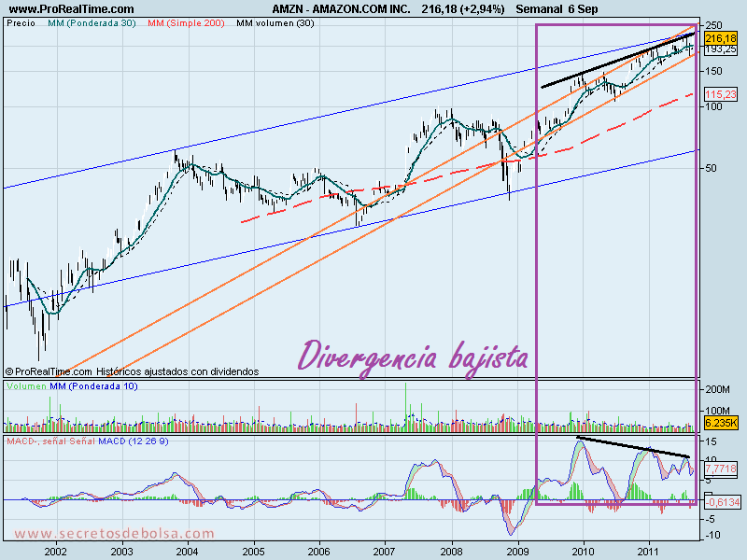Screen dimensions: 747x560
Task: Click the Históricos ajustados con dividendos note
Action: tap(177, 371)
